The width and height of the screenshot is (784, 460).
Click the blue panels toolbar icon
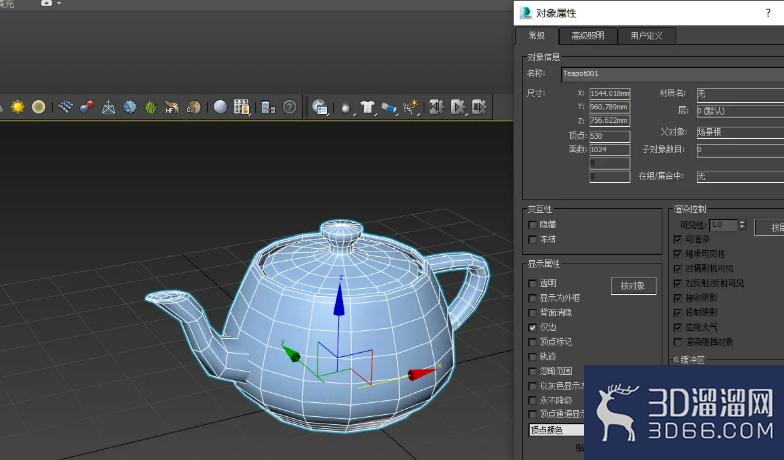click(x=268, y=107)
